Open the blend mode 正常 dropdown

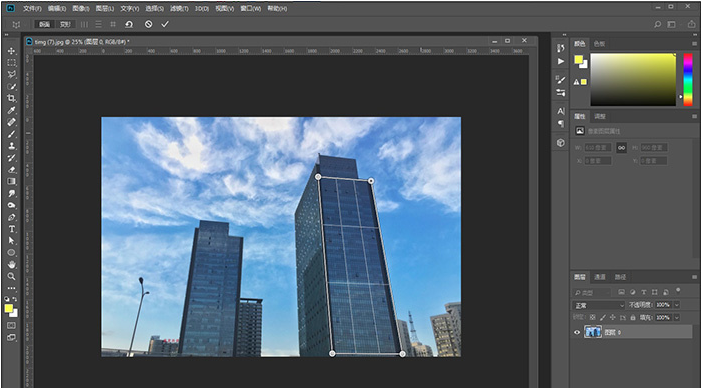click(599, 305)
